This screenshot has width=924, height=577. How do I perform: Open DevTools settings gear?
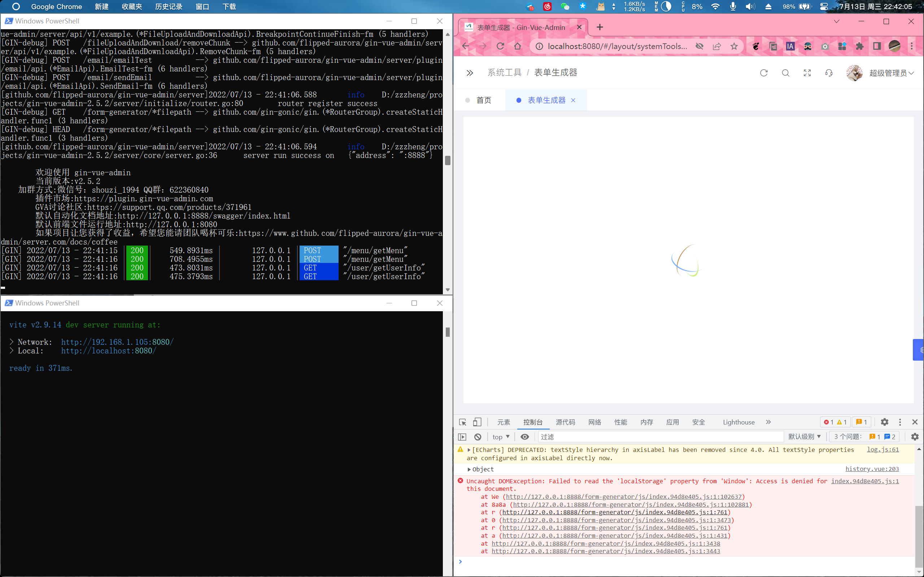point(884,422)
